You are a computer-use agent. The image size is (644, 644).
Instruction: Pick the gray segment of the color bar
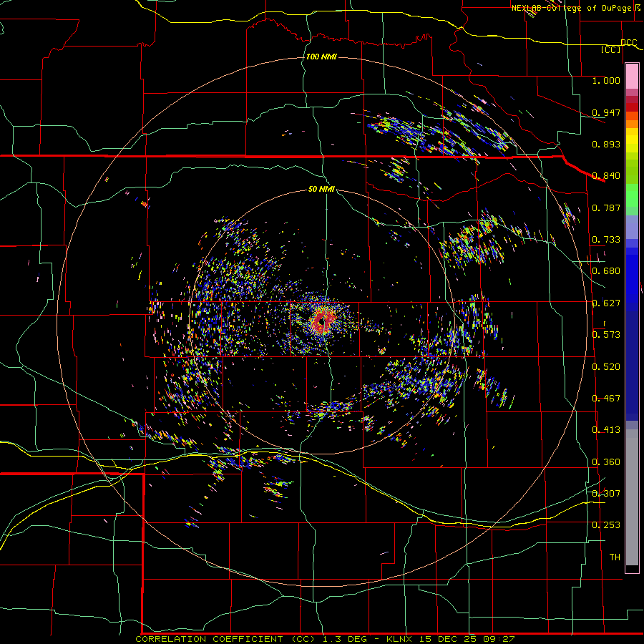point(632,497)
